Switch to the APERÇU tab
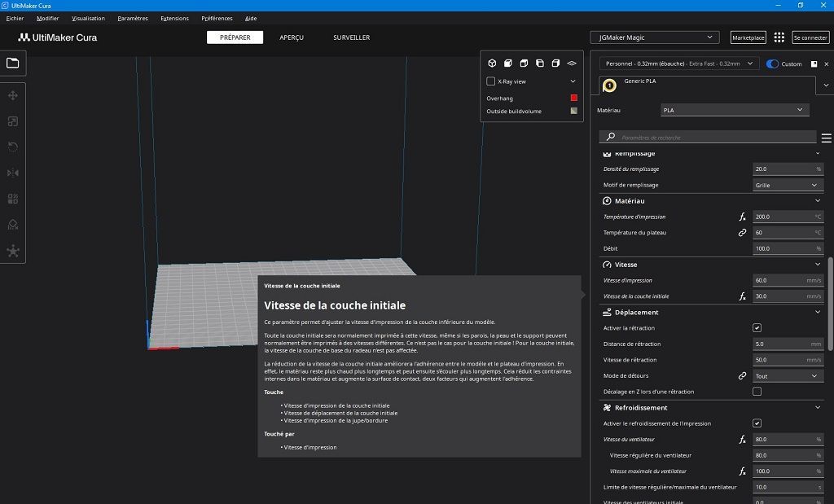 [x=292, y=37]
